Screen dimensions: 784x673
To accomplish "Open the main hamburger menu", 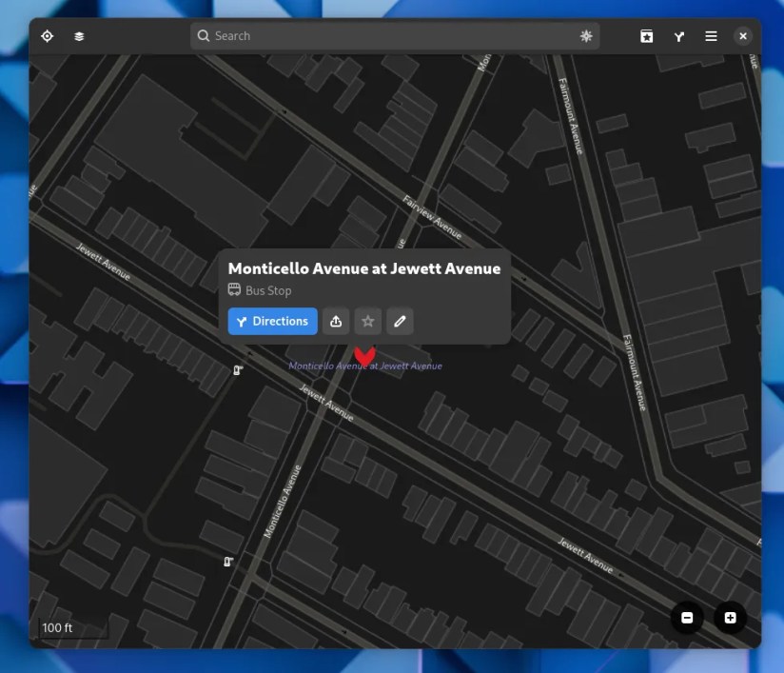I will (x=711, y=36).
